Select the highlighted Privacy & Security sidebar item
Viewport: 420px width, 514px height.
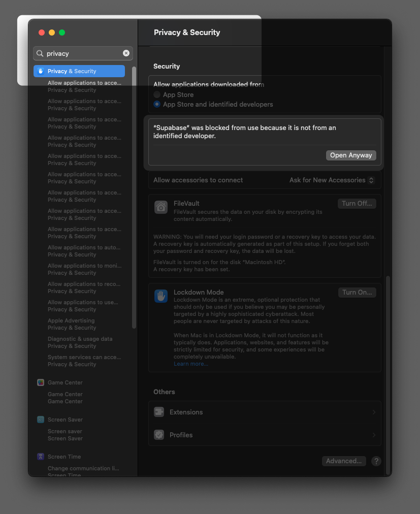pos(79,71)
